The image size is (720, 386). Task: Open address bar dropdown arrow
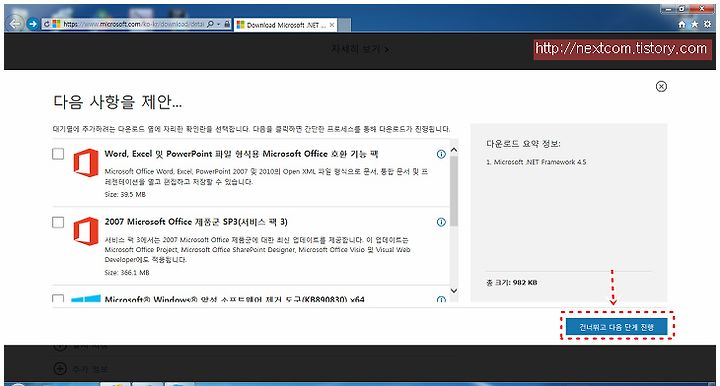pos(219,24)
